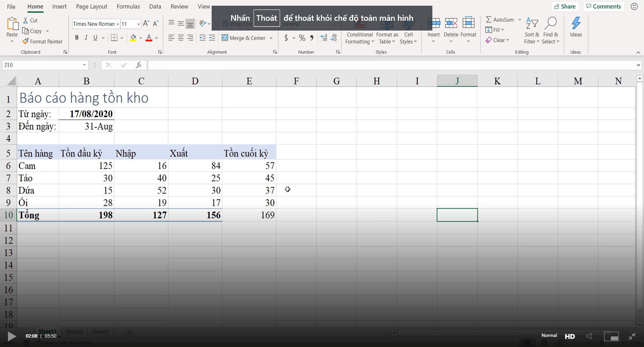Screen dimensions: 644x347
Task: Open the Comments pane
Action: [x=604, y=6]
